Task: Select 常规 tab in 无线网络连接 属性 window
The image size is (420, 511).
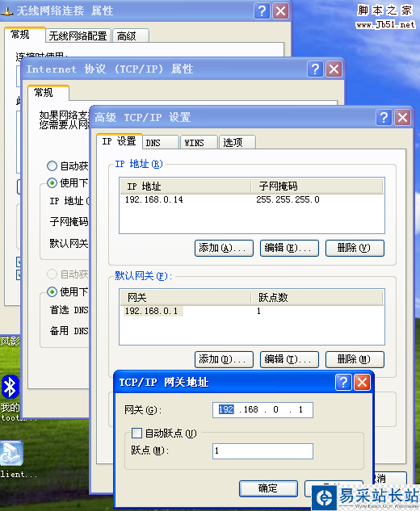Action: pyautogui.click(x=24, y=35)
